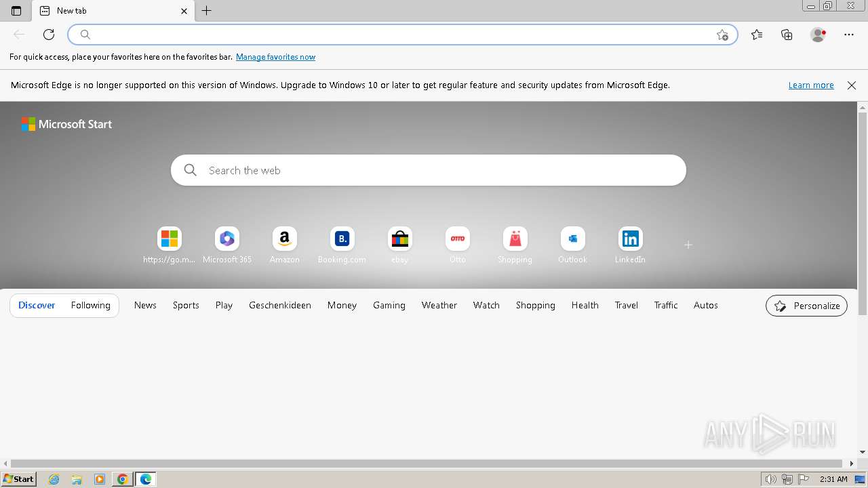
Task: Click the network tray icon
Action: [x=787, y=479]
